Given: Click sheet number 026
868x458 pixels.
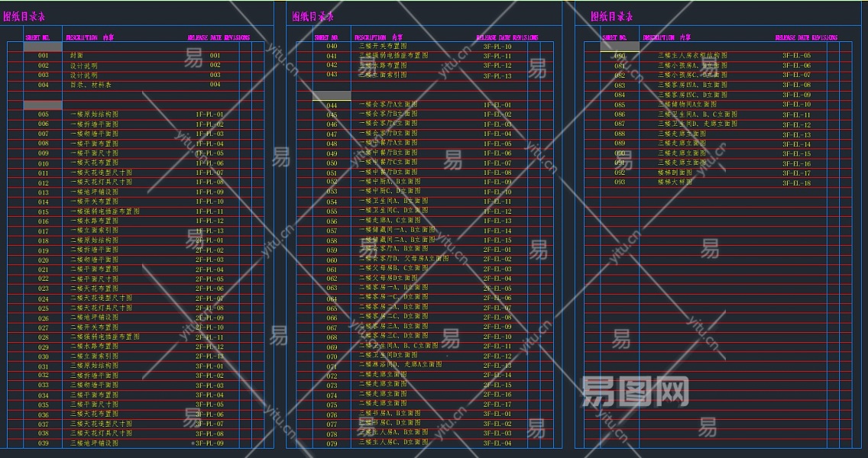Looking at the screenshot, I should pos(44,318).
